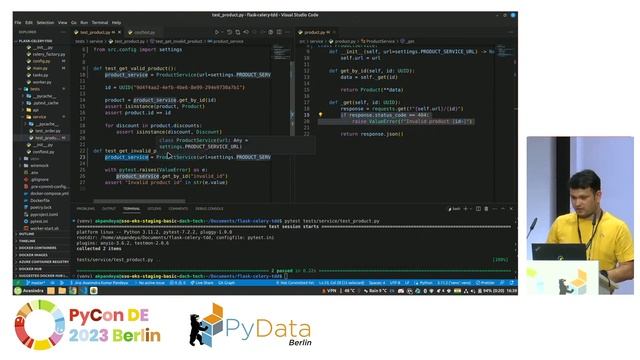
Task: Open the Edit menu
Action: 29,23
